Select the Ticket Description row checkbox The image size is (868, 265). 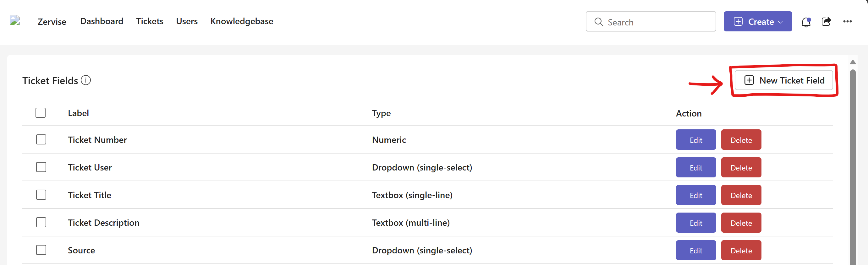(41, 222)
